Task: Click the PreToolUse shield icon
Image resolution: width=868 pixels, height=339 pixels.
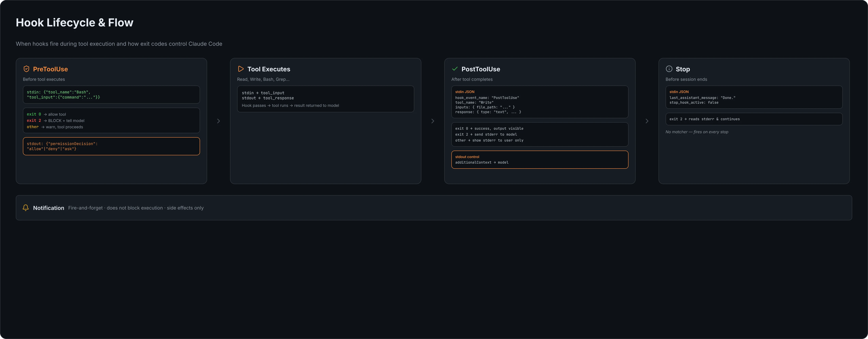Action: coord(26,69)
